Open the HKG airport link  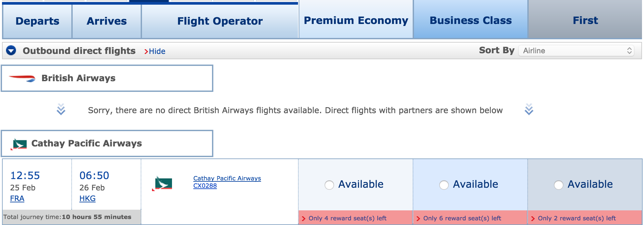[x=87, y=199]
